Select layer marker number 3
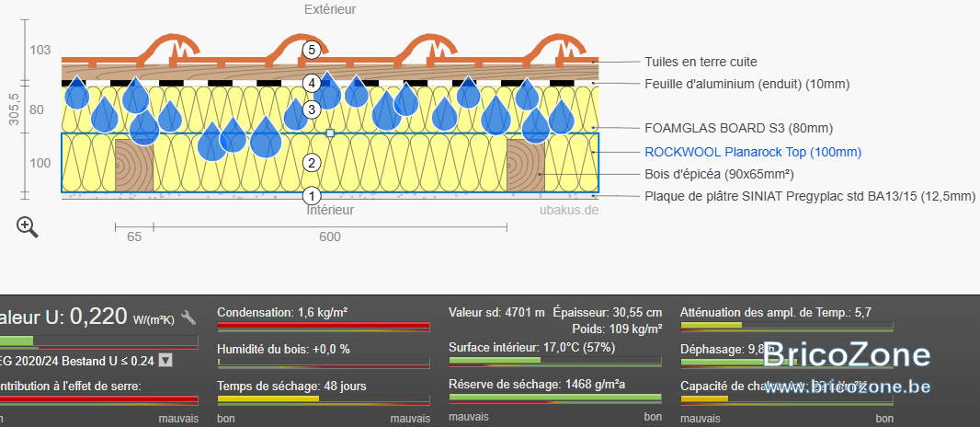The width and height of the screenshot is (980, 427). (312, 110)
